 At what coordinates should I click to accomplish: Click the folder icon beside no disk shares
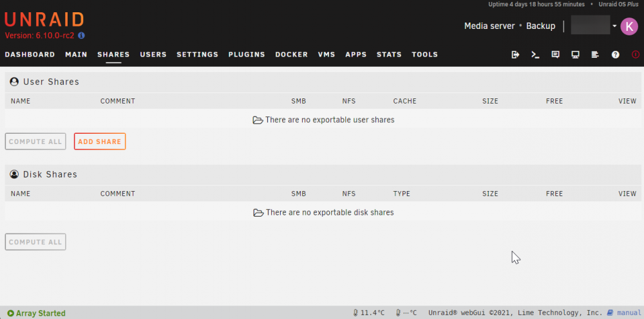[x=258, y=213]
